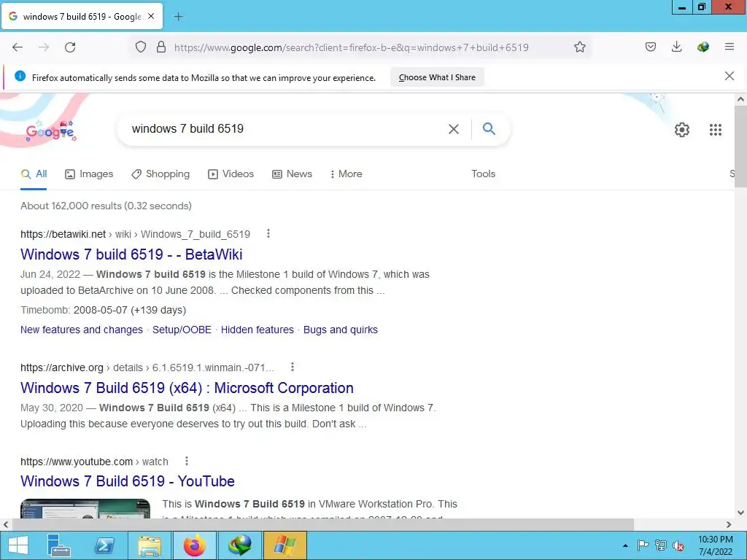Expand the More search categories menu
Viewport: 747px width, 560px height.
click(347, 174)
